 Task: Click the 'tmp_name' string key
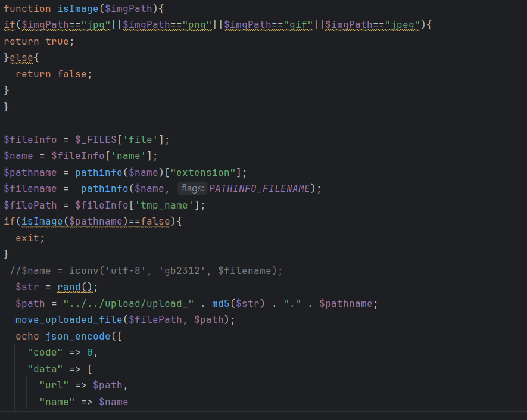coord(173,206)
